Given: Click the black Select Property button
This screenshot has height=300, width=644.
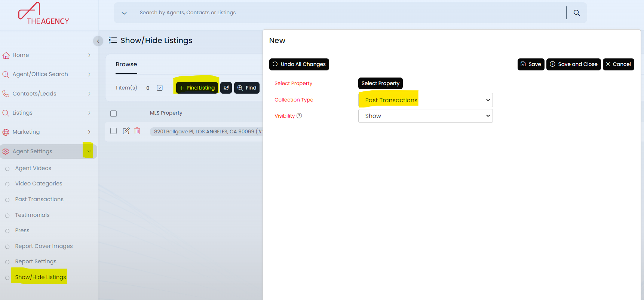Looking at the screenshot, I should coord(380,83).
